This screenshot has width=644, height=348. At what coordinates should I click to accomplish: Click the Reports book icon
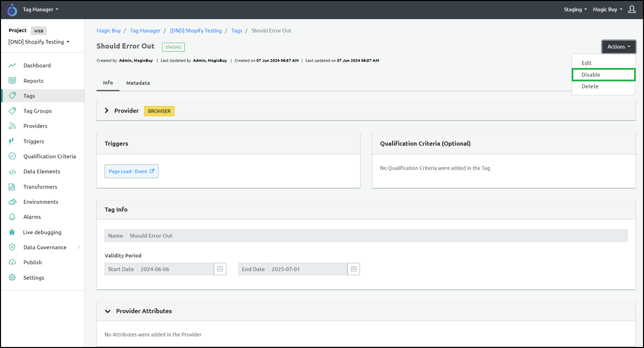tap(12, 81)
